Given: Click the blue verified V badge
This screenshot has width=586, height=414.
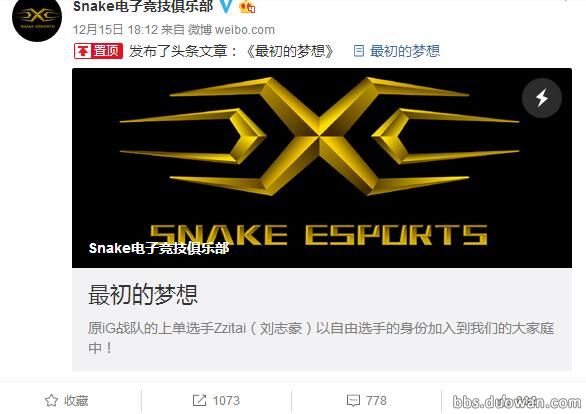Looking at the screenshot, I should coord(226,6).
